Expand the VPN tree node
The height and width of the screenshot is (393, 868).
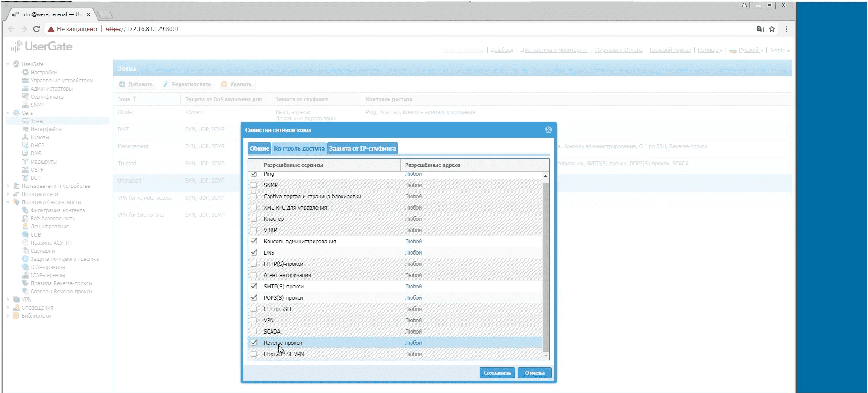pos(8,300)
